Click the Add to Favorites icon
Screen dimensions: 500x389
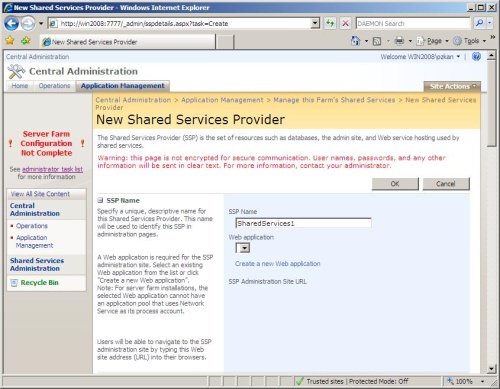(25, 41)
